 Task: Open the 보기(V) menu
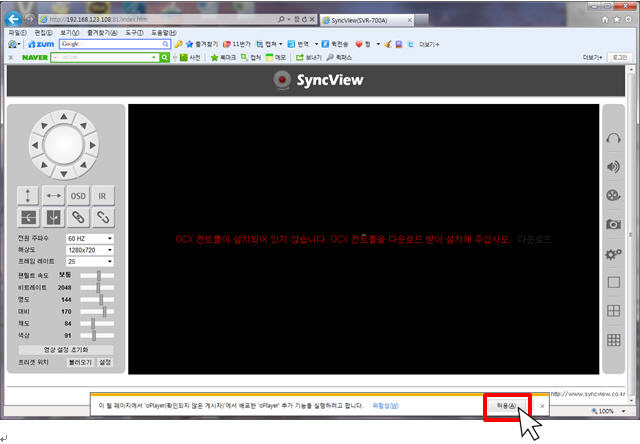coord(69,33)
